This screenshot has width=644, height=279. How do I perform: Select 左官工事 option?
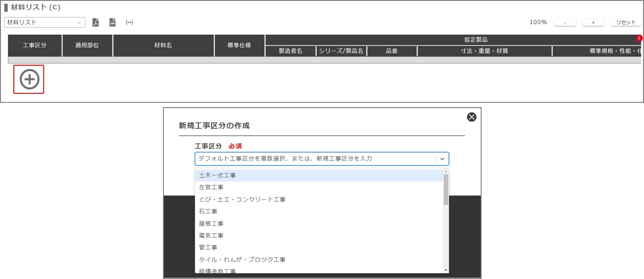coord(319,187)
